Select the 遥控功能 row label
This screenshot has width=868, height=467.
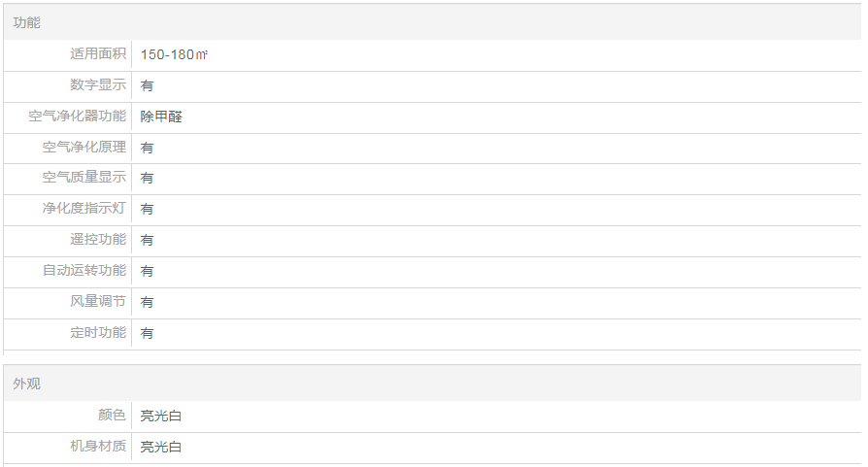(98, 240)
